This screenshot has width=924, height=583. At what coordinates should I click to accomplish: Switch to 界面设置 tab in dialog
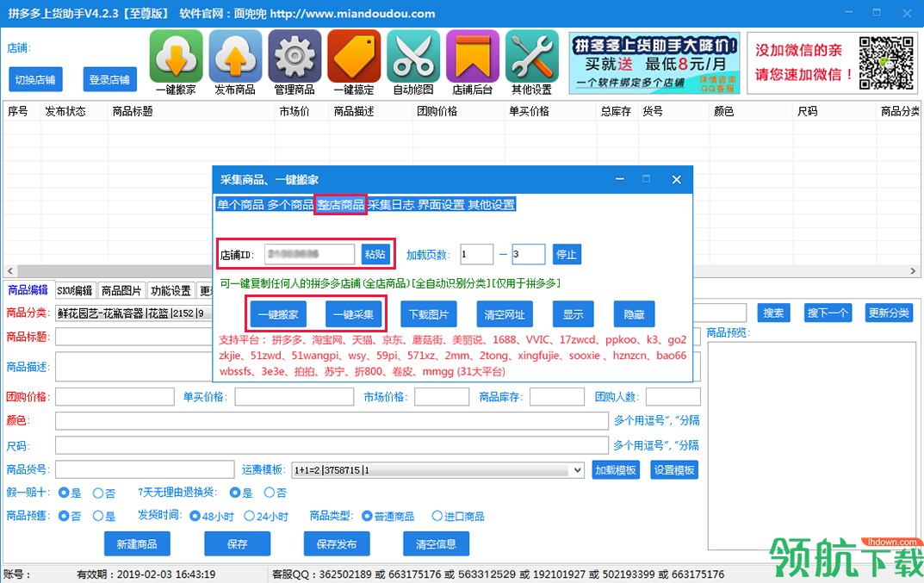click(442, 205)
